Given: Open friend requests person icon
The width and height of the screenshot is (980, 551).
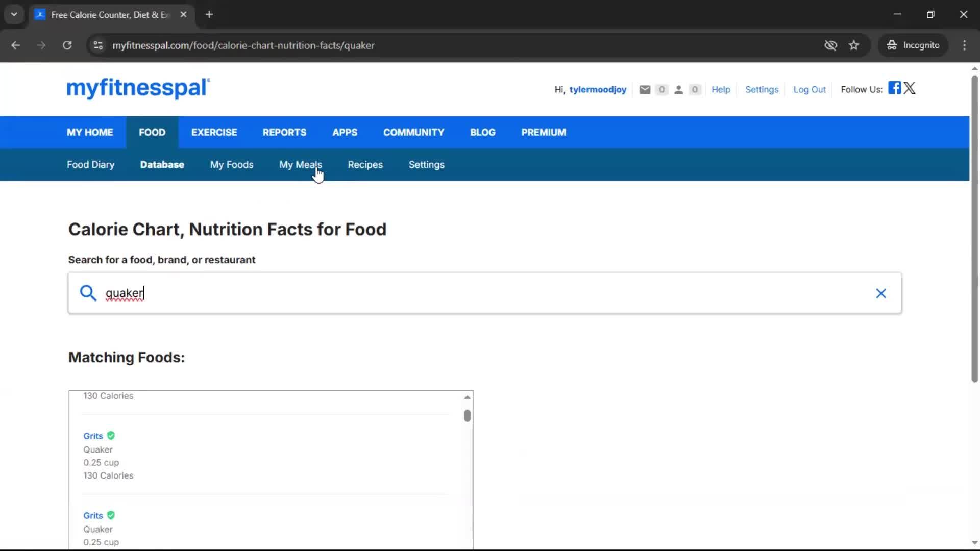Looking at the screenshot, I should pos(678,90).
